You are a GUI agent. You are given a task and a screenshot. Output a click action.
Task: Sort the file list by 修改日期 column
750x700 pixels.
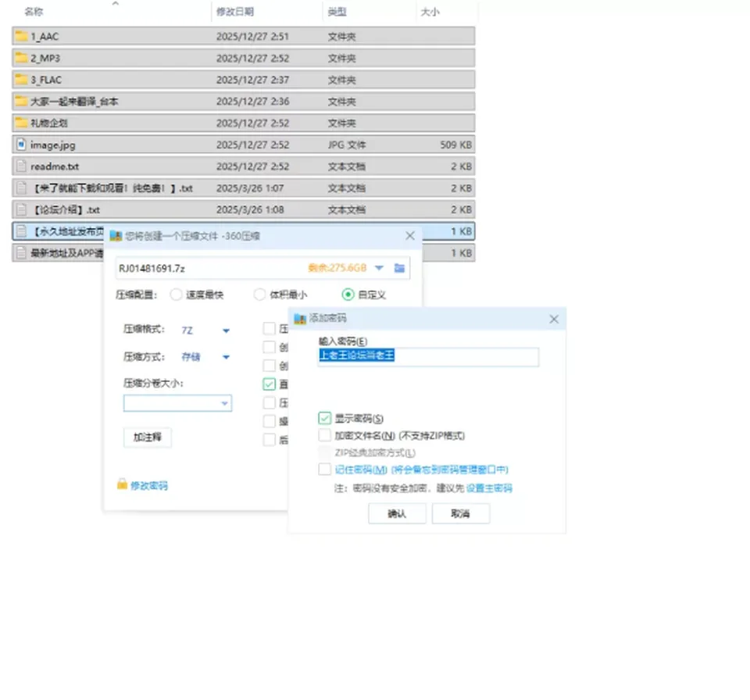tap(235, 12)
